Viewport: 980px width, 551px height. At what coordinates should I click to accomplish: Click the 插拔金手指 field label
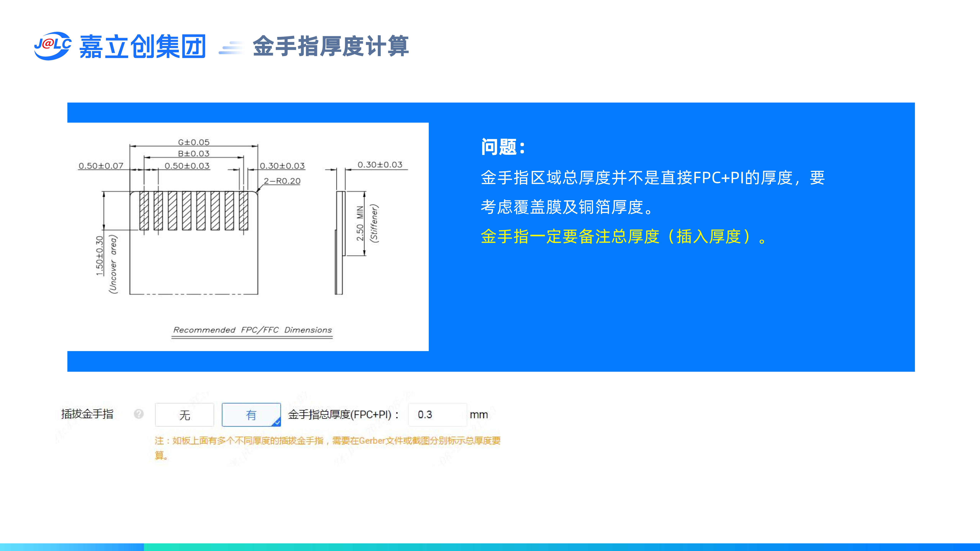pos(87,414)
